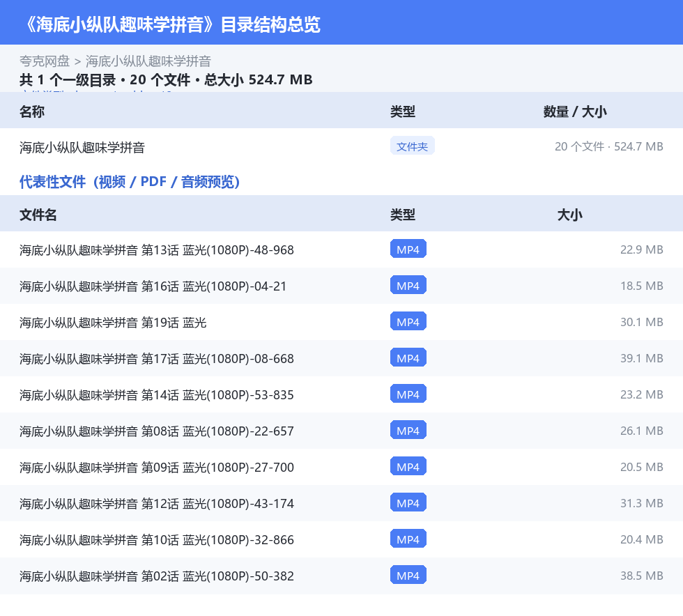Click the 31.3 MB size value

pyautogui.click(x=642, y=502)
